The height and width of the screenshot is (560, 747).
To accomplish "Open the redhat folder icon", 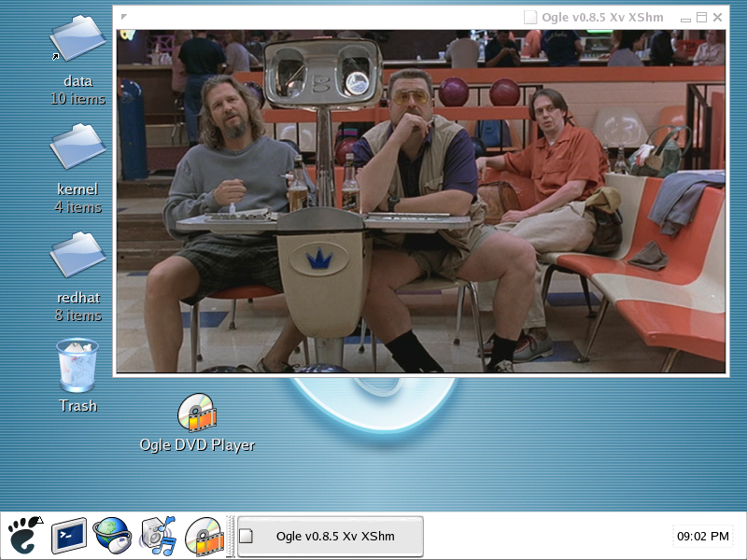I will 78,255.
